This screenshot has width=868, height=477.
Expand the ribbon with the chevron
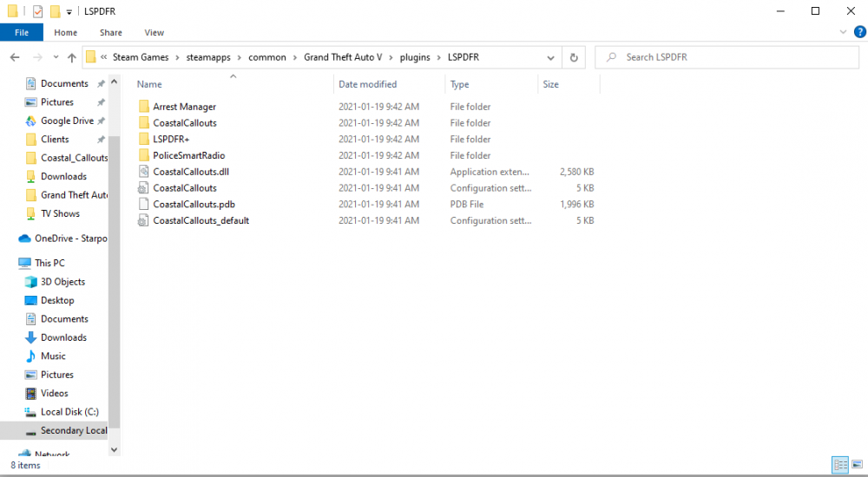point(843,32)
